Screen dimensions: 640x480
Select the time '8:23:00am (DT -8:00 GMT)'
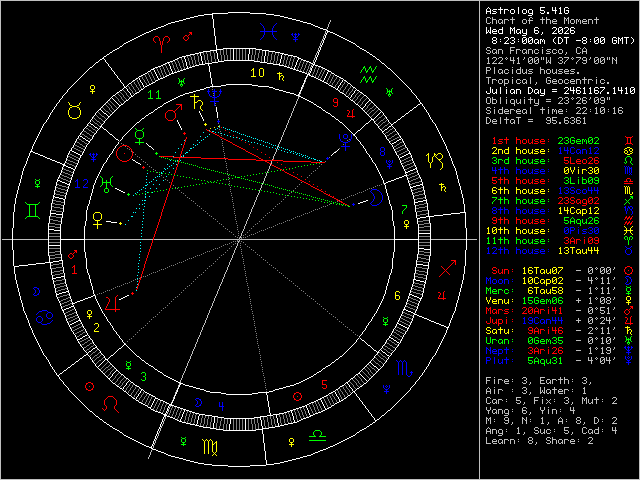tap(563, 41)
